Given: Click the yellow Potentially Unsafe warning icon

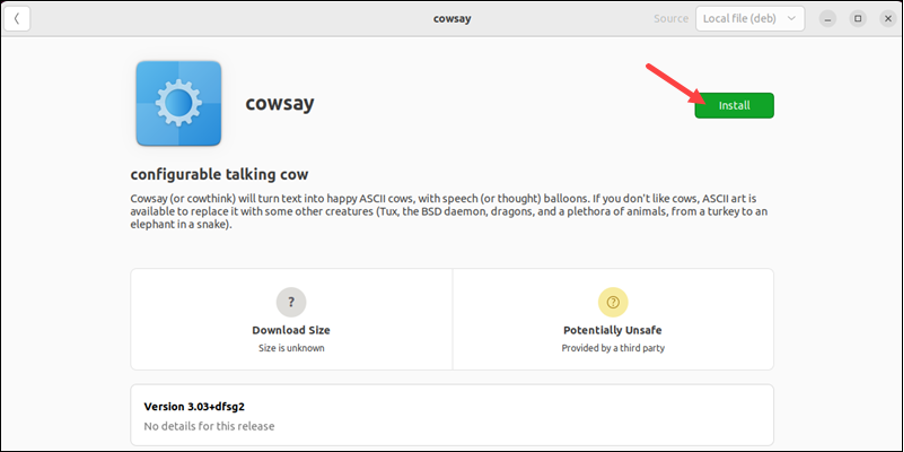Looking at the screenshot, I should tap(612, 302).
